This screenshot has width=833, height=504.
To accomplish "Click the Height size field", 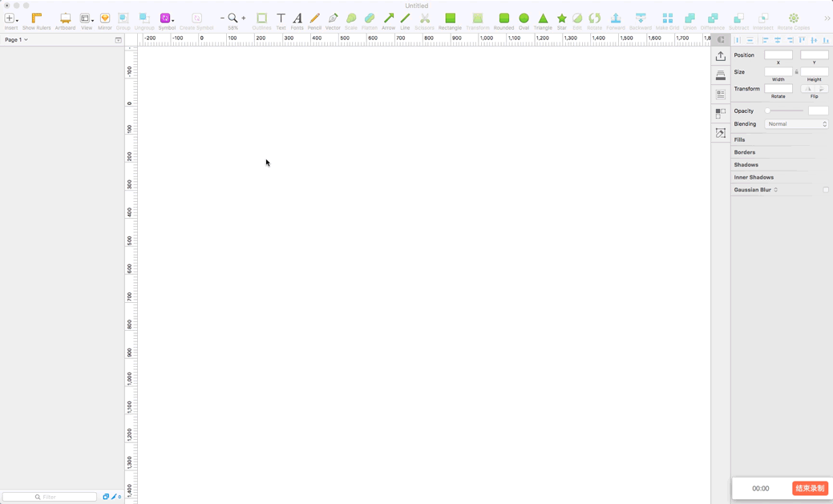I will [814, 71].
